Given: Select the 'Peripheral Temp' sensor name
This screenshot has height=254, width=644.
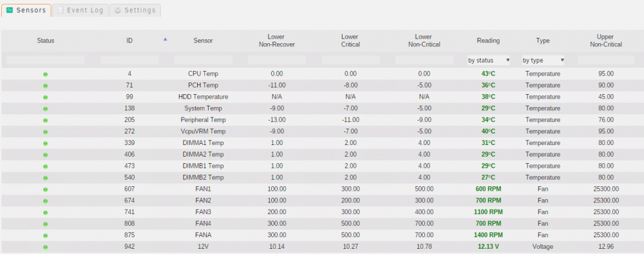Looking at the screenshot, I should point(204,120).
